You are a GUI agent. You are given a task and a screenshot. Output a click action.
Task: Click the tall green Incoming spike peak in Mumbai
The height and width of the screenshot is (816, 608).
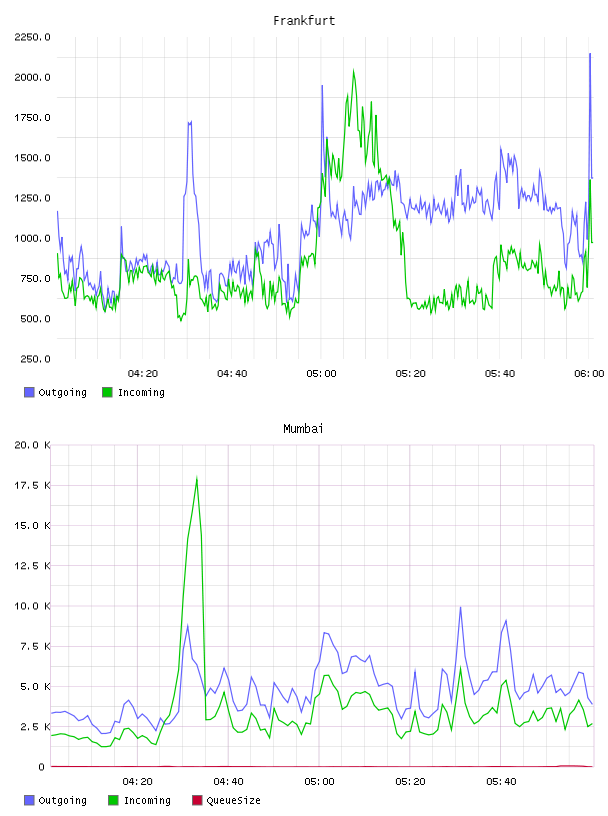tap(197, 478)
